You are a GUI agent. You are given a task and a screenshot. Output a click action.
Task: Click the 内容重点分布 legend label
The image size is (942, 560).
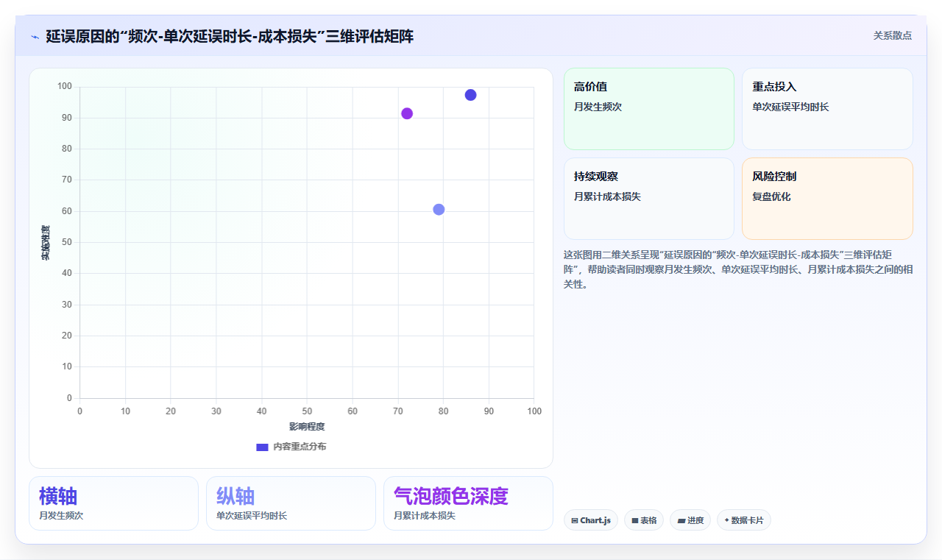coord(300,447)
